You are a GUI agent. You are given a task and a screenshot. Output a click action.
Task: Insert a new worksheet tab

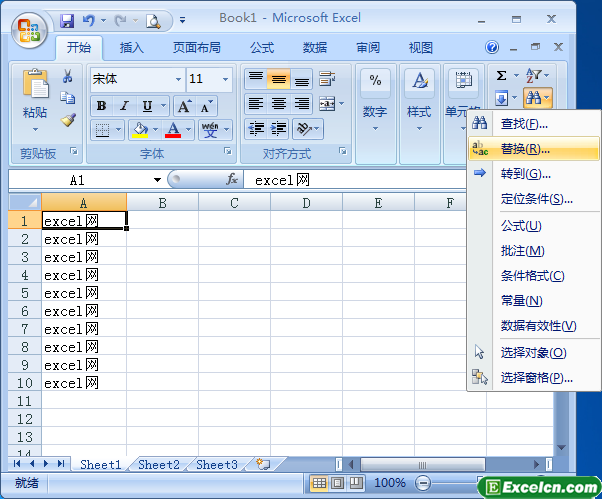(263, 464)
